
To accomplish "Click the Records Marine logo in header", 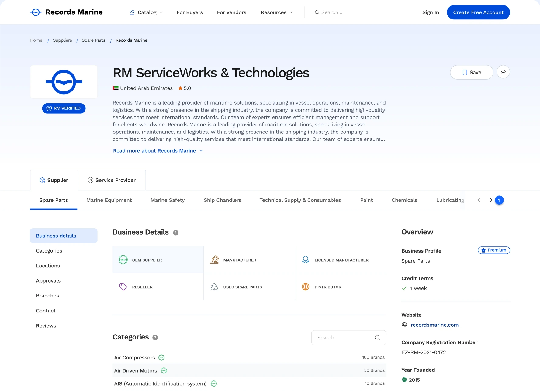I will pos(66,12).
